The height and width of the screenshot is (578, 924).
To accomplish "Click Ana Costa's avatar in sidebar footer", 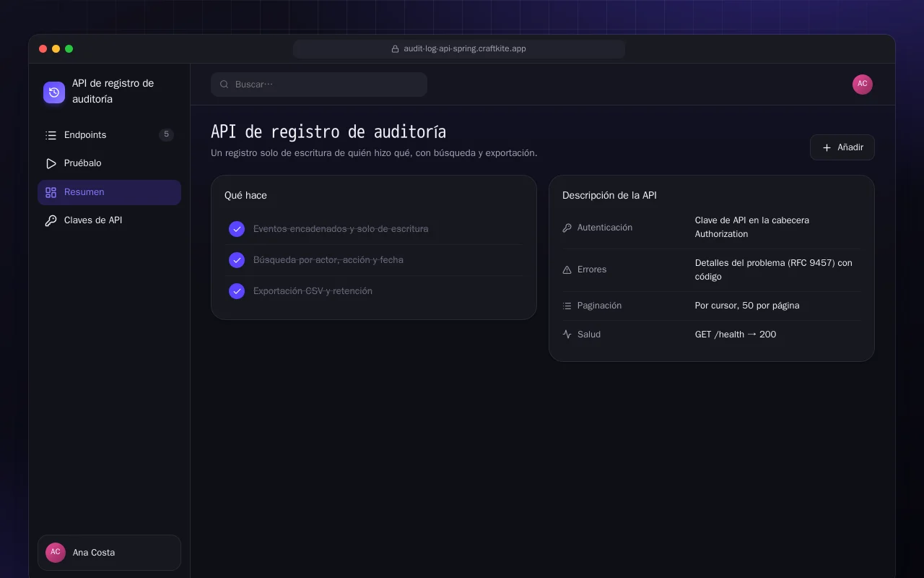I will pos(56,553).
